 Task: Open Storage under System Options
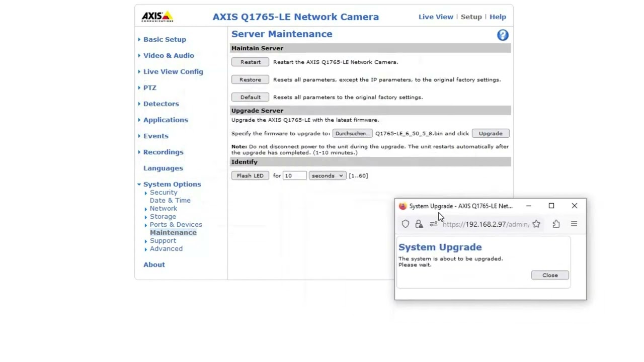pyautogui.click(x=163, y=216)
